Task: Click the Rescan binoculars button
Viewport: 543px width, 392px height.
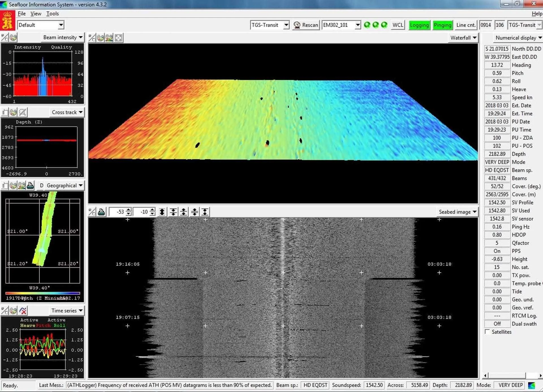Action: pyautogui.click(x=306, y=25)
